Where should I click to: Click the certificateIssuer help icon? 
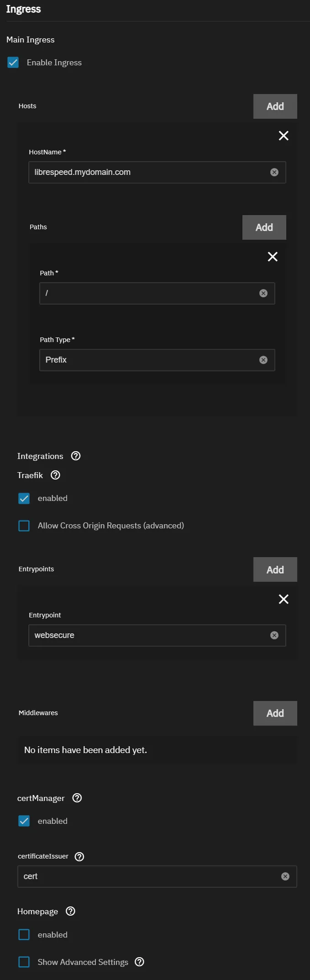coord(79,857)
